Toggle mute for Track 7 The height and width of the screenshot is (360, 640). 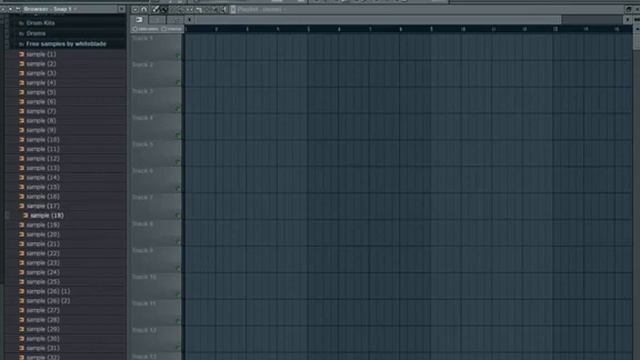tap(178, 215)
